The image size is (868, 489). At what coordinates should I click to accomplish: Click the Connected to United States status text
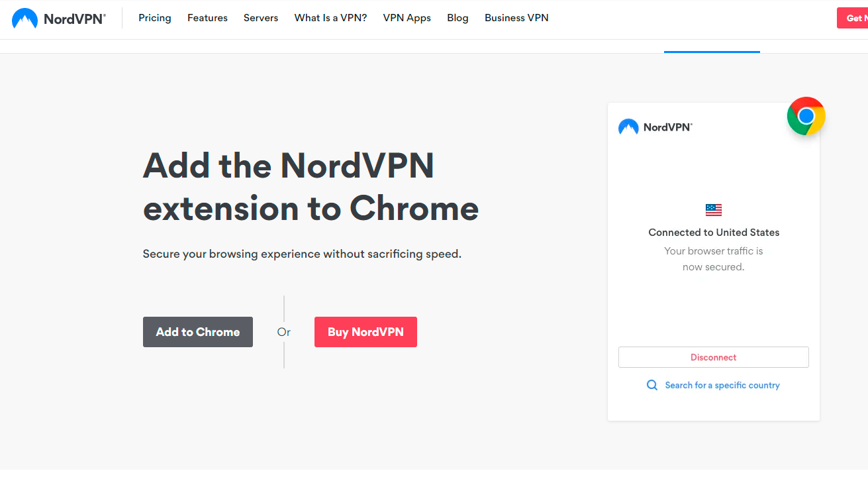click(x=713, y=232)
